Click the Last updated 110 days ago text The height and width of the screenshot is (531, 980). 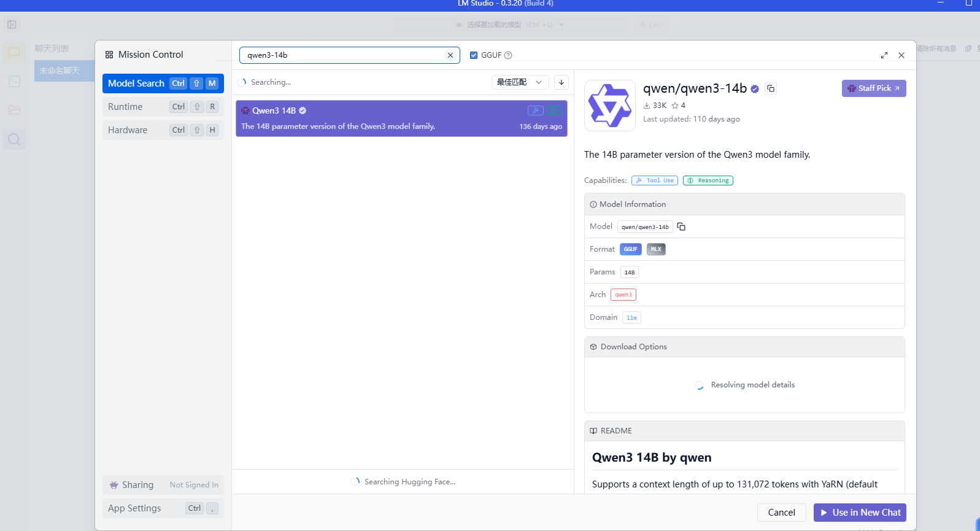[691, 119]
